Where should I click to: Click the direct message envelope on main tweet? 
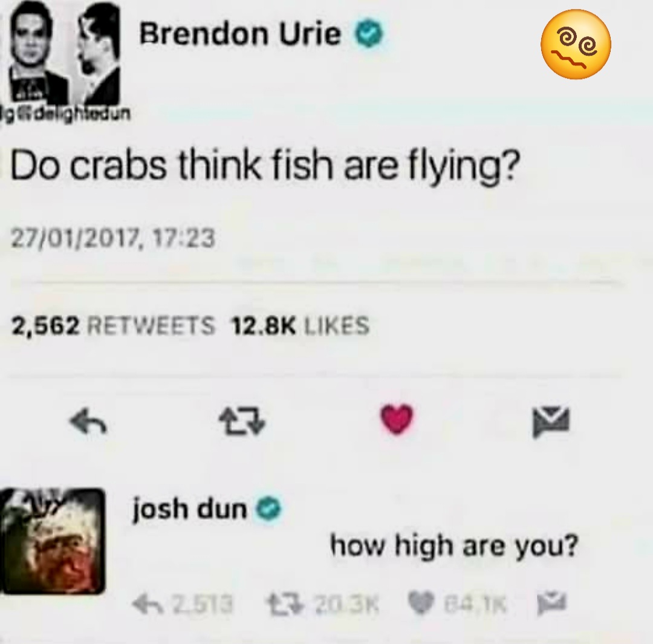click(x=551, y=422)
